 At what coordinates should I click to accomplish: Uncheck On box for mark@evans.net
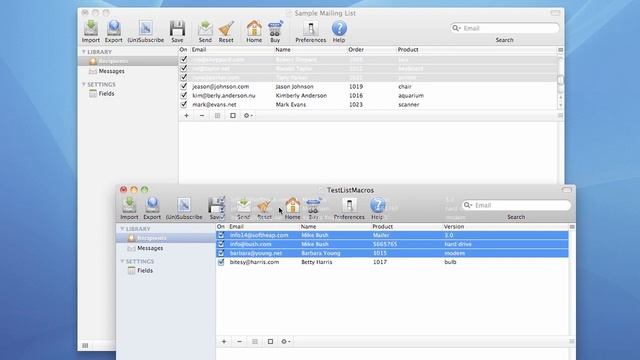coord(184,104)
